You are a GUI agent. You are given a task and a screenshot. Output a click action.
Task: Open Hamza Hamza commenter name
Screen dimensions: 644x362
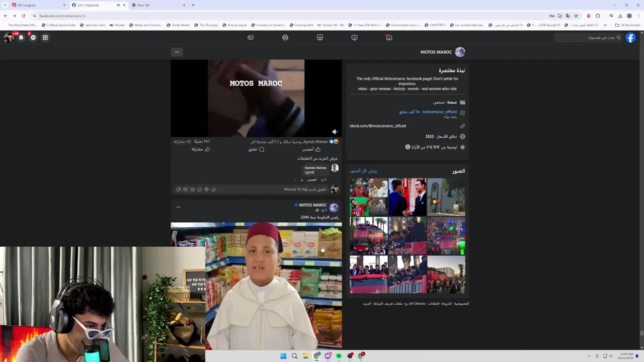tap(315, 168)
